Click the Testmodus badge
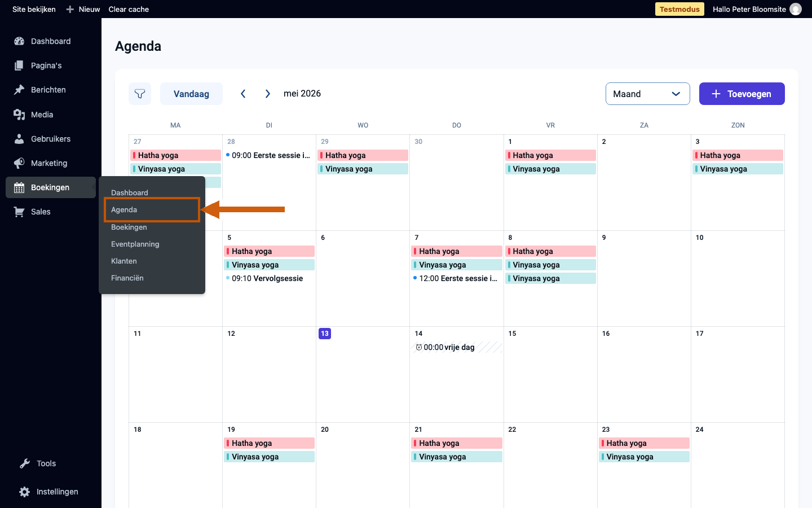Viewport: 812px width, 508px height. (679, 9)
